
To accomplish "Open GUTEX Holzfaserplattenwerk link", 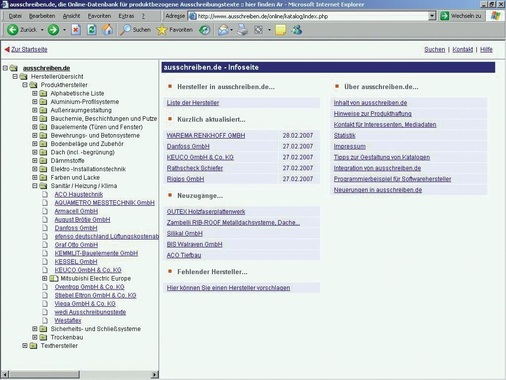I will point(206,212).
